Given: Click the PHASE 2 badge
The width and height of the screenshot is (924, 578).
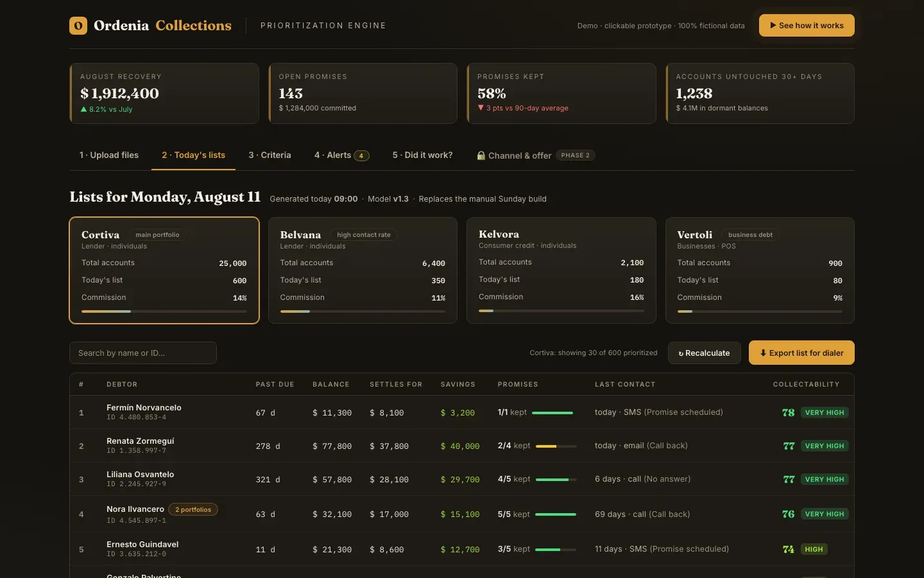Looking at the screenshot, I should click(x=575, y=155).
